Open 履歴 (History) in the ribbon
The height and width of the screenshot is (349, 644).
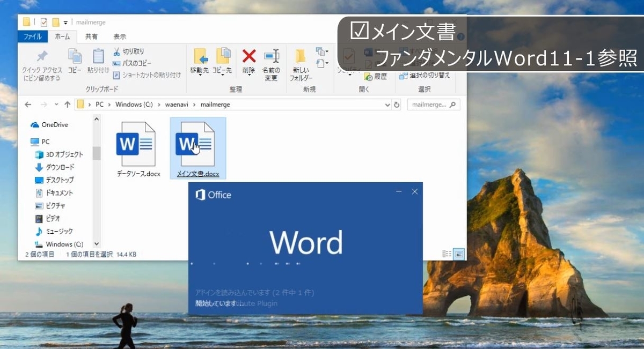point(376,77)
